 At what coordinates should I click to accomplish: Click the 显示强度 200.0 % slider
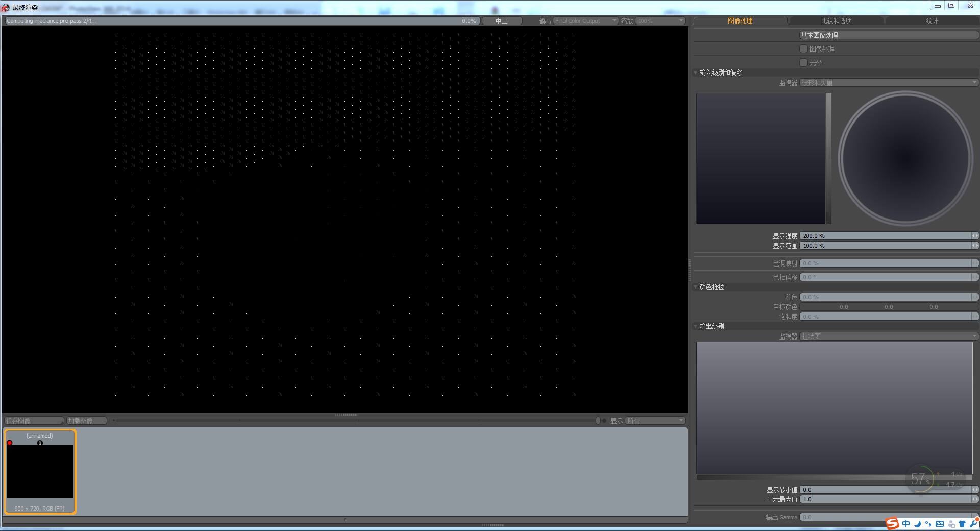(x=886, y=236)
